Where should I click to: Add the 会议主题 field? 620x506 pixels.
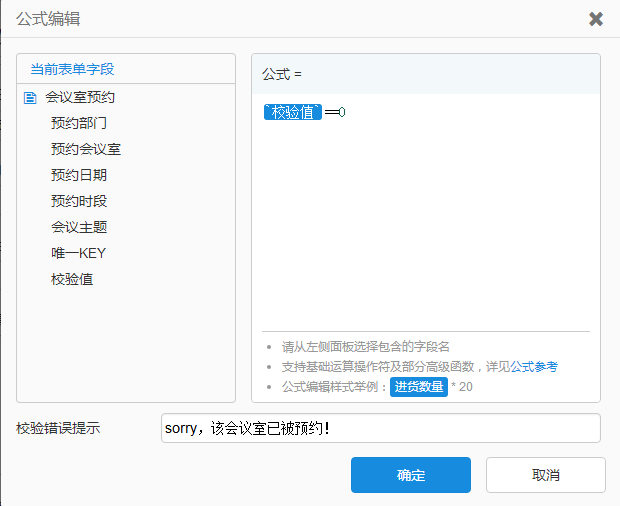pyautogui.click(x=79, y=228)
